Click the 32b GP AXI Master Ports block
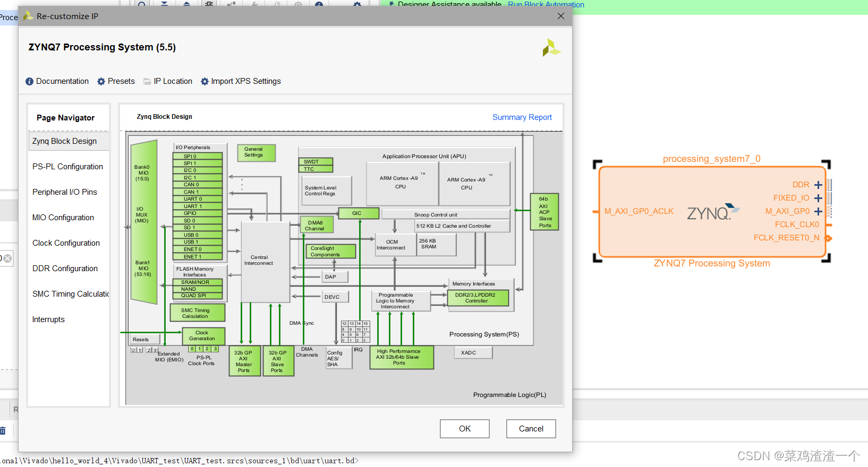The height and width of the screenshot is (467, 868). (x=245, y=361)
